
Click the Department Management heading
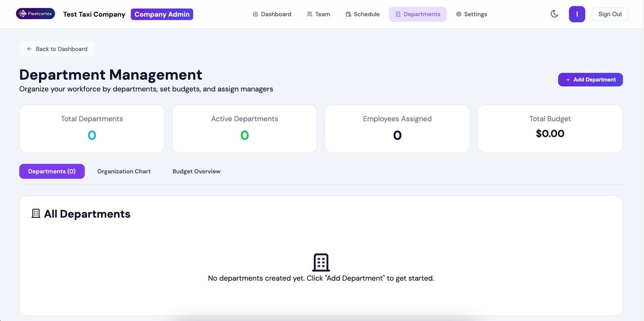[x=111, y=75]
